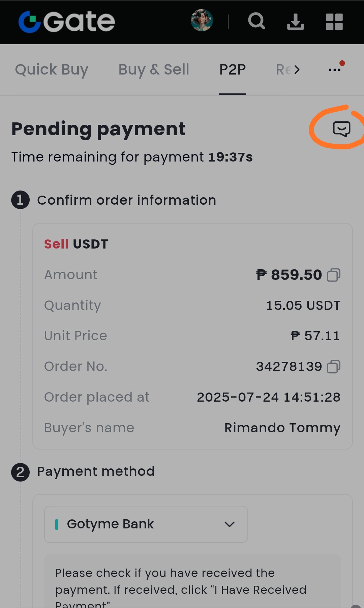Open the user profile avatar

(202, 20)
